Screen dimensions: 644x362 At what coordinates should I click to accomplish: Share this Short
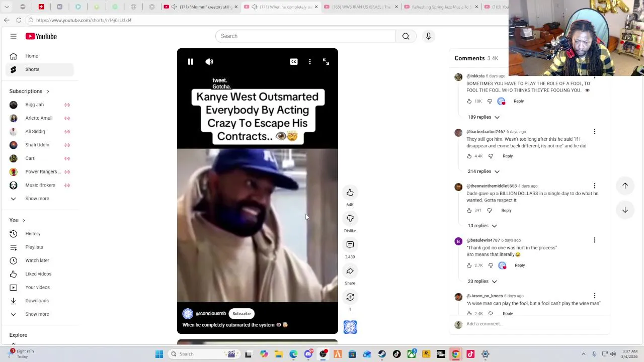(x=350, y=271)
